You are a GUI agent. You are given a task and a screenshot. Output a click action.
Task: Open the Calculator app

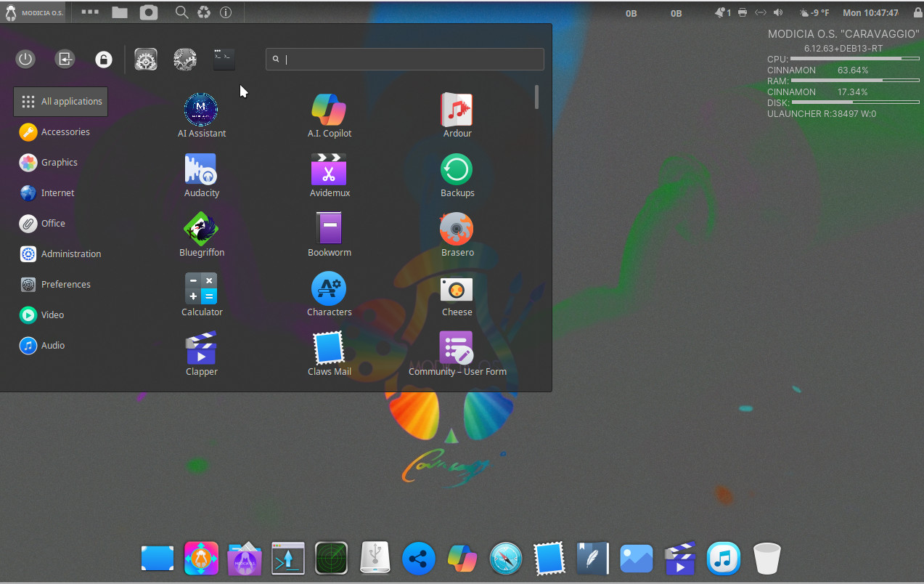[x=202, y=294]
